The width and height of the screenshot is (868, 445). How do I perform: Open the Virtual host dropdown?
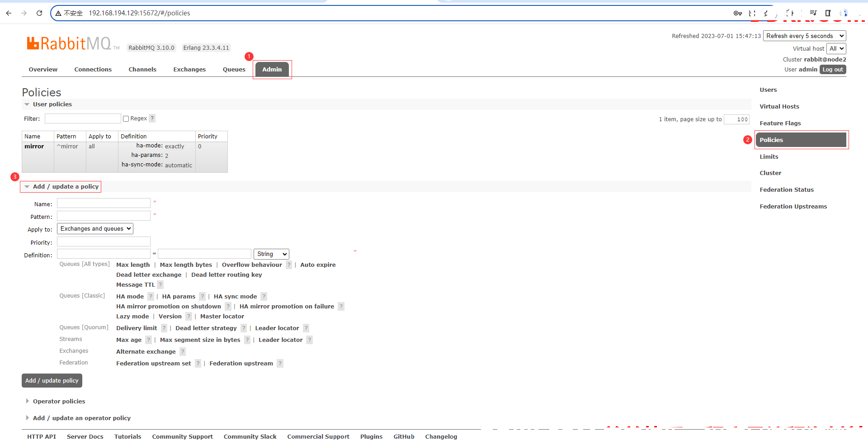(x=836, y=48)
